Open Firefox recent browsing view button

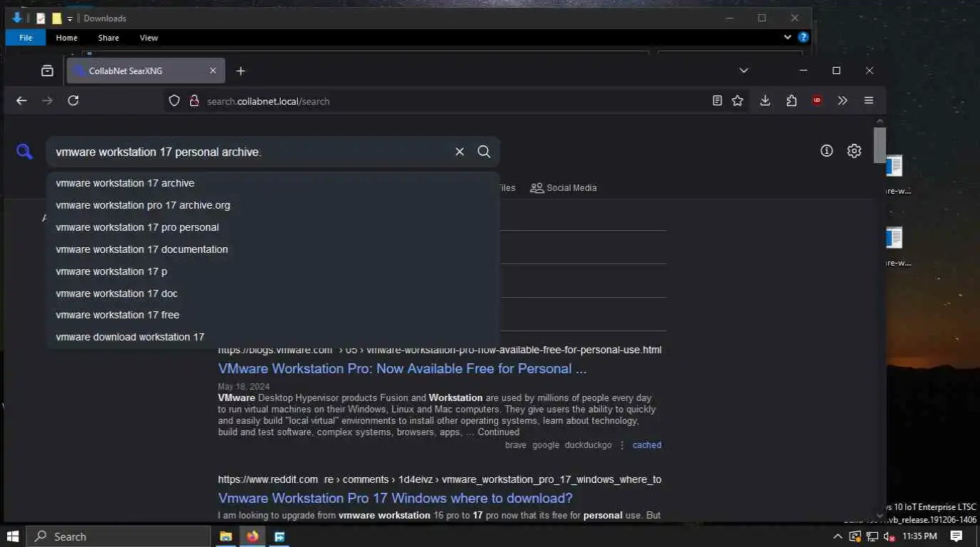pyautogui.click(x=47, y=71)
